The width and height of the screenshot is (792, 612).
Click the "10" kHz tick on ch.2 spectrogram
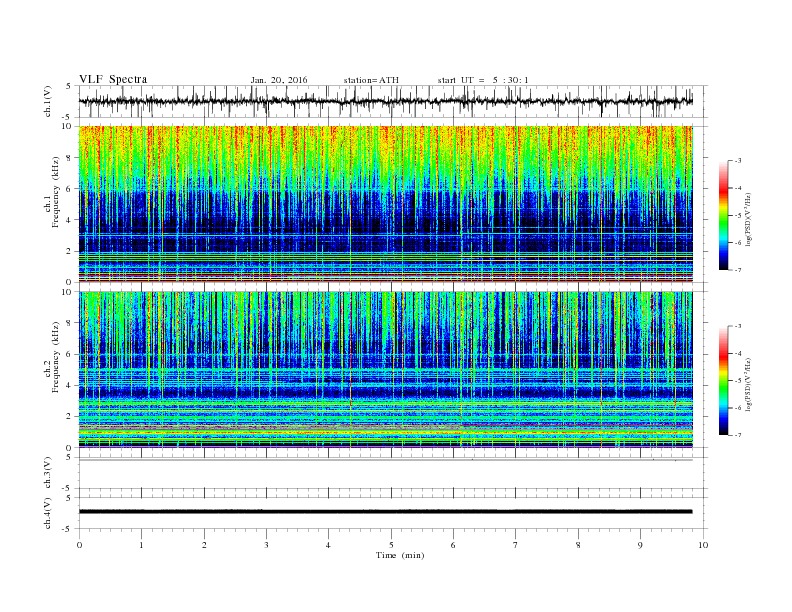click(68, 291)
